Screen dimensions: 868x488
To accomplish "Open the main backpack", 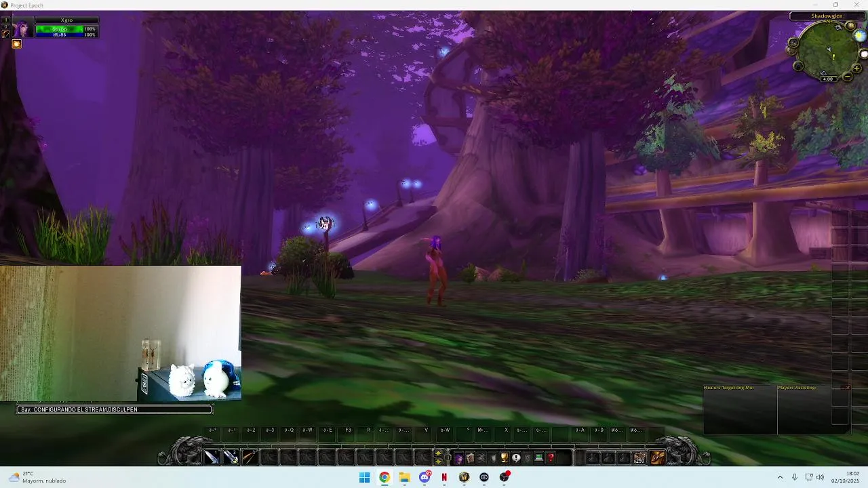I will coord(657,458).
